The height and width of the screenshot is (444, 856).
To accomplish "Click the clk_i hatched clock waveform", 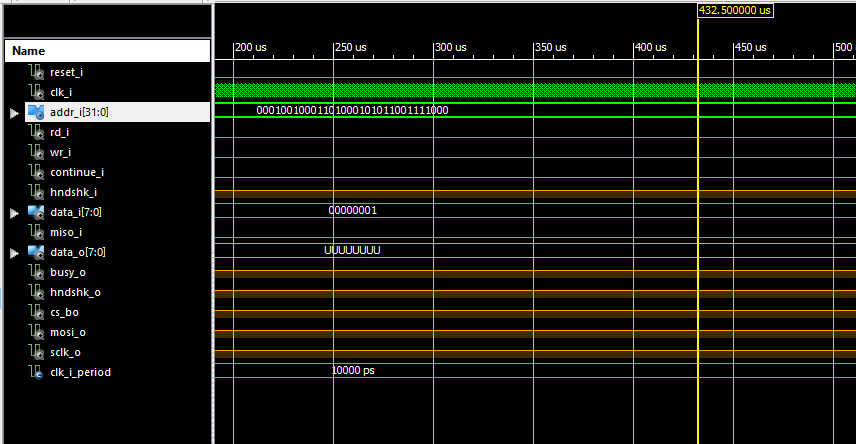I will pos(535,90).
